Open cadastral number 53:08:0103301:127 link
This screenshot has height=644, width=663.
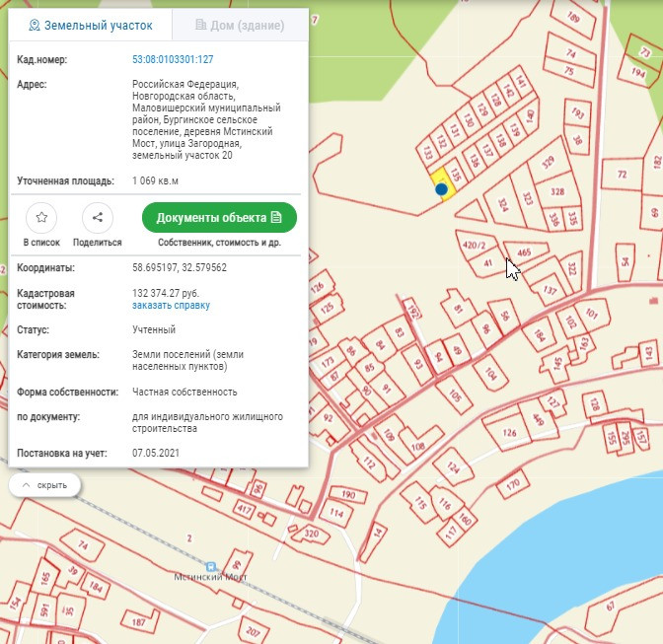tap(173, 60)
